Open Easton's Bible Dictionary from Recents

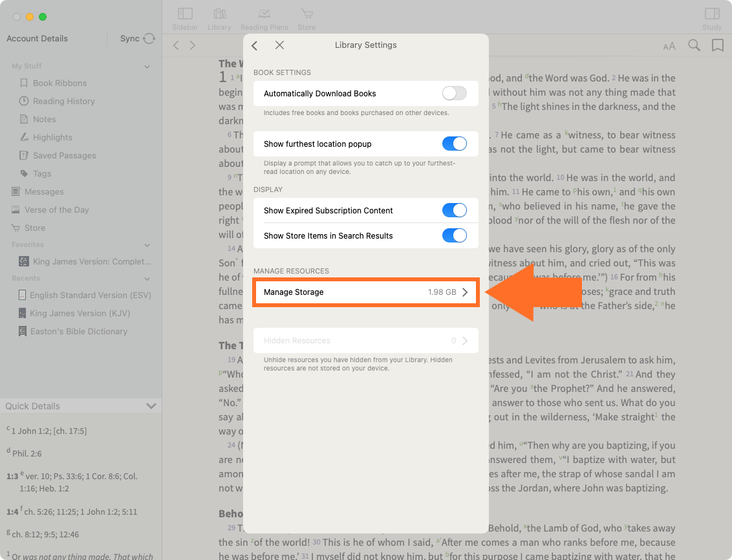78,332
